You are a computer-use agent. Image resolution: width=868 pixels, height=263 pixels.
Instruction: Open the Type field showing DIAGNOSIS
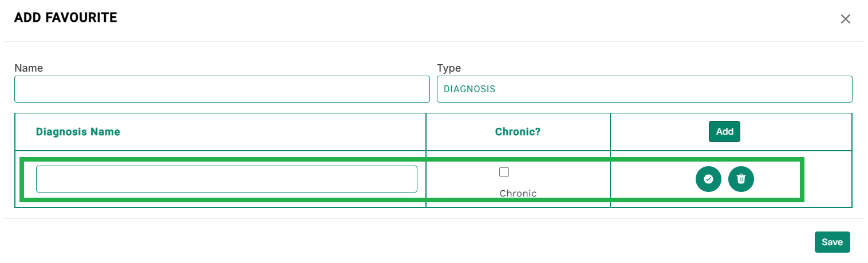pos(644,89)
